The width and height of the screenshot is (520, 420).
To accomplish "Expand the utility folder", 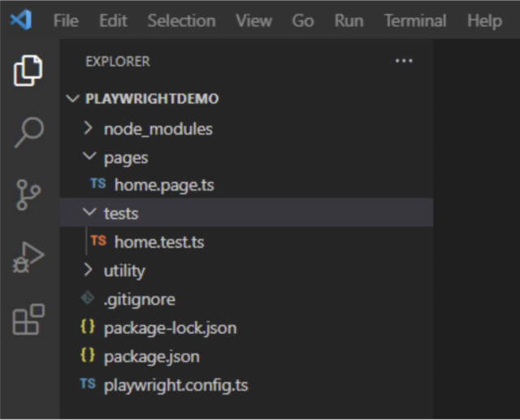I will coord(89,271).
